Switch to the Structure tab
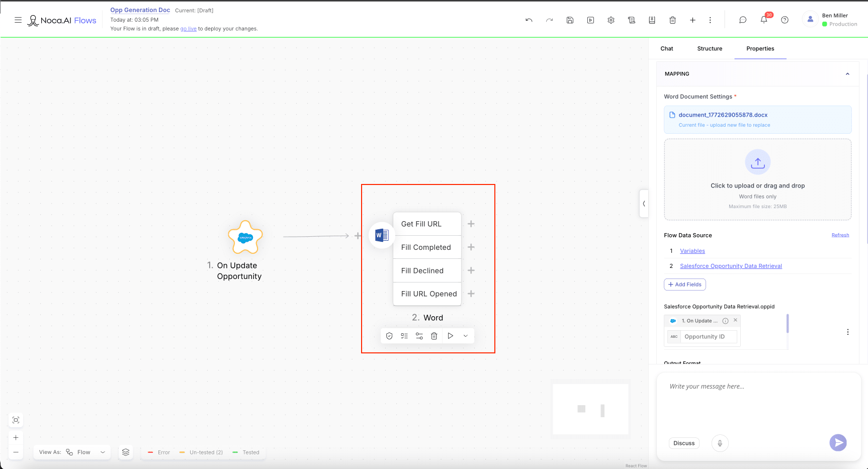 click(710, 49)
